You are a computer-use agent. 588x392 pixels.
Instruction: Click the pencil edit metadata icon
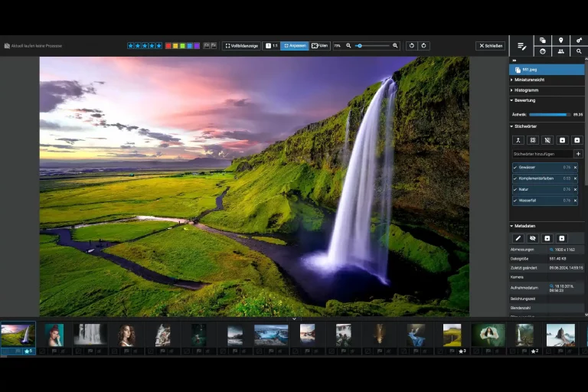point(518,238)
